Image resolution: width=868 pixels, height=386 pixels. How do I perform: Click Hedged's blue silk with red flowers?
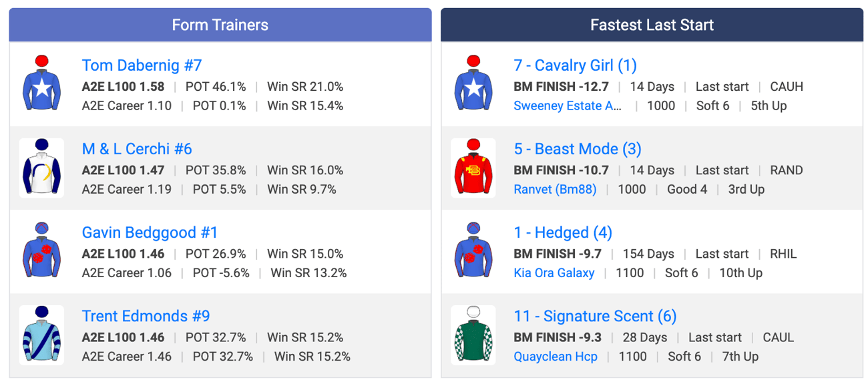[473, 252]
